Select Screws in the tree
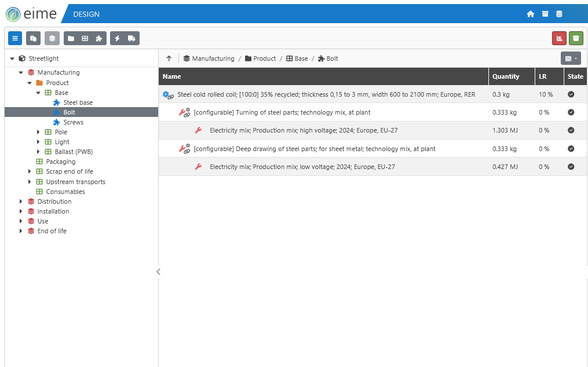 tap(73, 122)
